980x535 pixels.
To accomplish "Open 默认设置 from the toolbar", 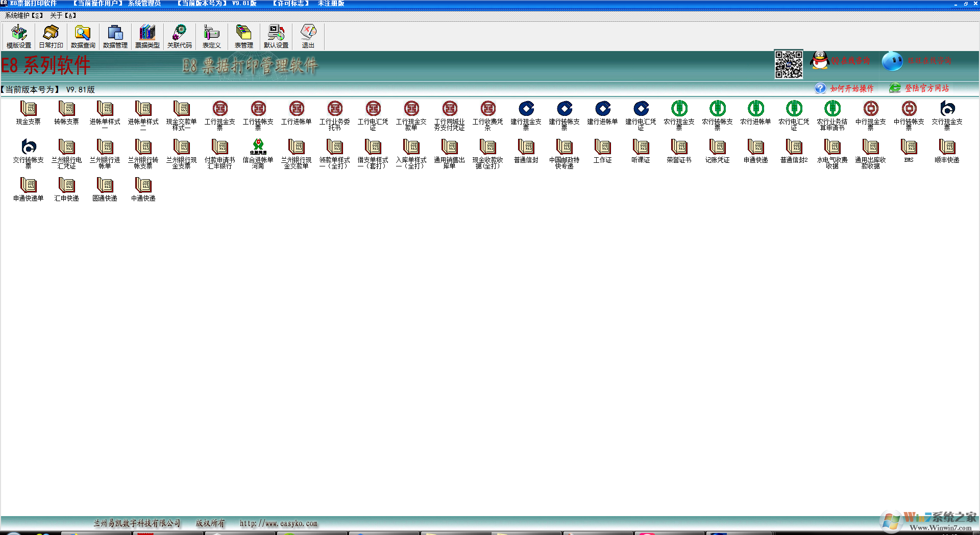I will coord(276,36).
